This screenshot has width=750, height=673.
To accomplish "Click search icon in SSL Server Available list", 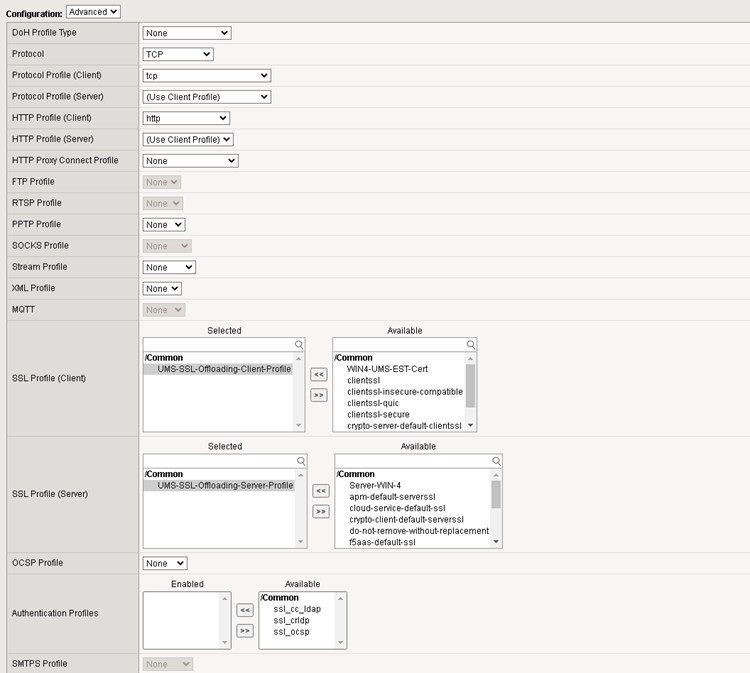I will (495, 461).
